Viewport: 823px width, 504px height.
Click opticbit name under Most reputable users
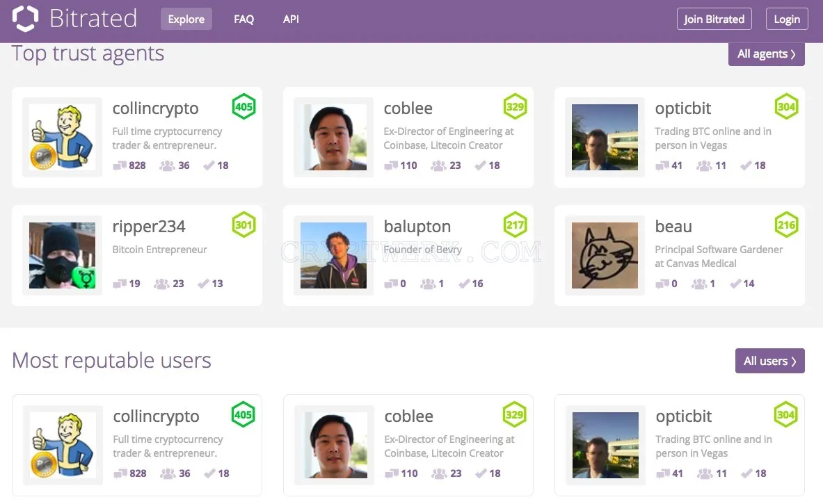click(x=683, y=416)
